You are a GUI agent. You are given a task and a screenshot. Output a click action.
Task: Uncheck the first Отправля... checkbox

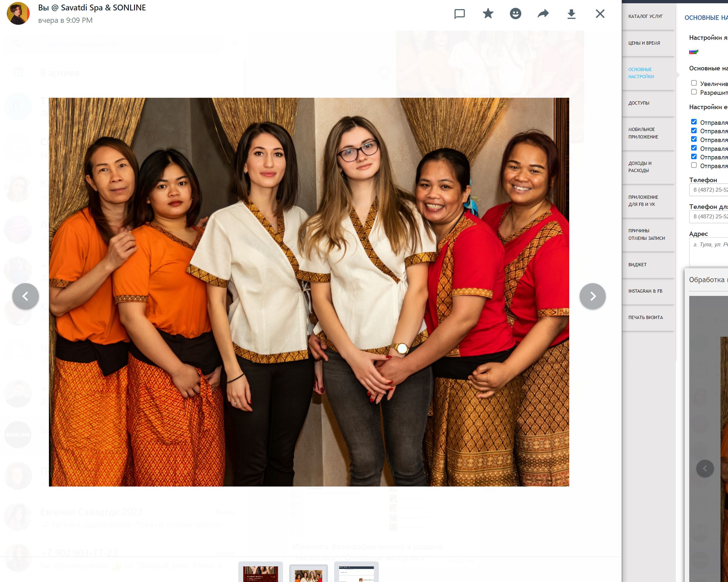click(694, 122)
